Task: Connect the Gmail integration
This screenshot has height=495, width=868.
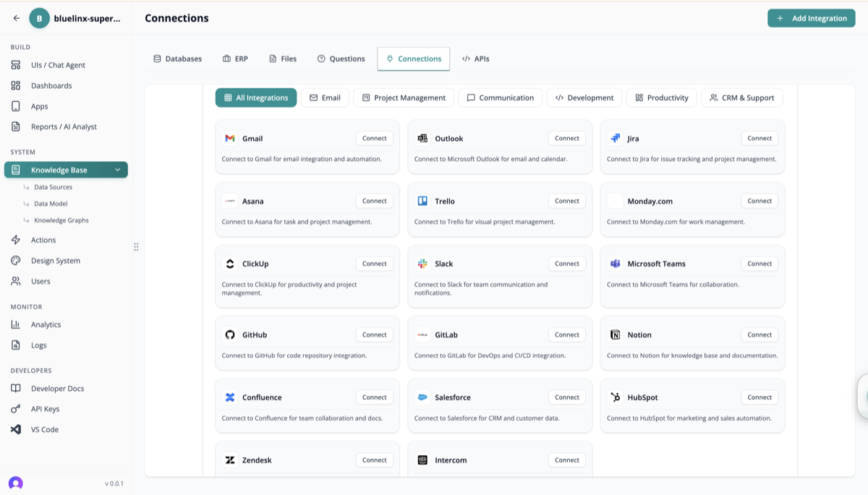Action: point(375,138)
